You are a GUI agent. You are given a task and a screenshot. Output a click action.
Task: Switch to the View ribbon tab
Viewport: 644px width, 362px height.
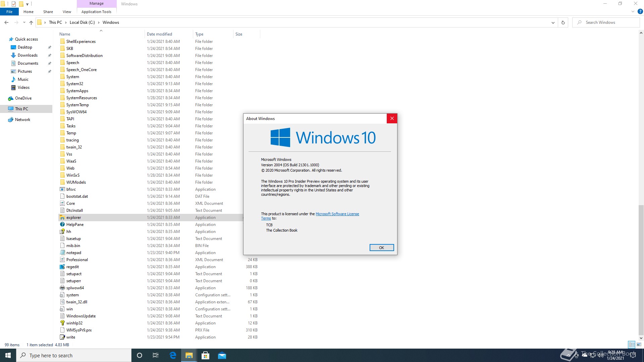coord(67,12)
